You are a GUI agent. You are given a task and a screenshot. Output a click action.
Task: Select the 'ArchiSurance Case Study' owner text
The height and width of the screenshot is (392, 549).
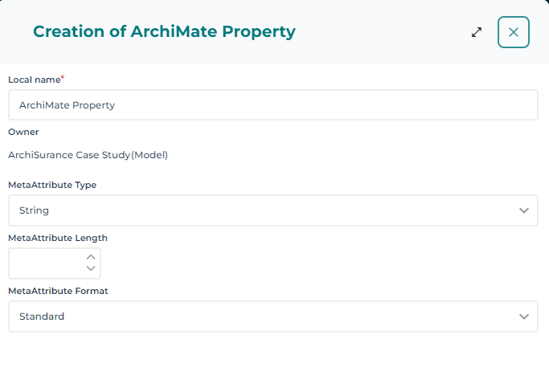[x=69, y=155]
